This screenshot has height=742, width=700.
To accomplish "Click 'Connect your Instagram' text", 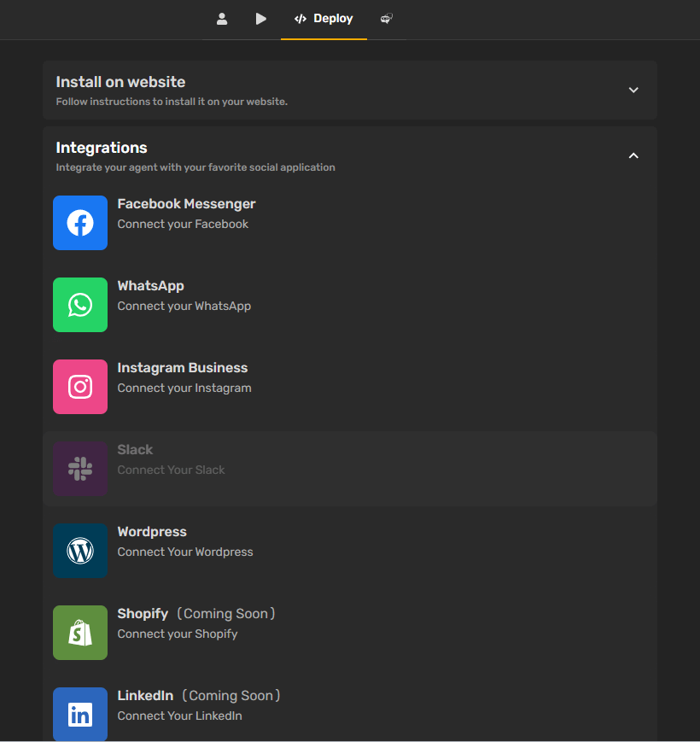I will (x=184, y=388).
